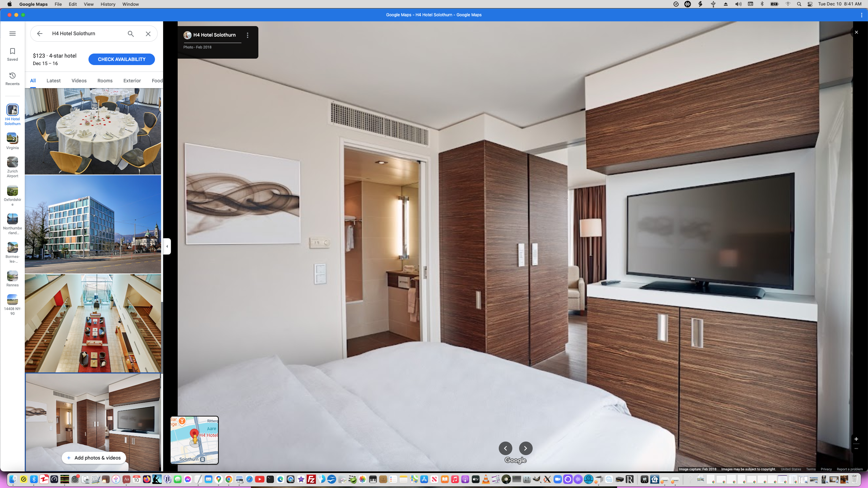Clear the H4 Hotel Solothurn search query
The image size is (868, 488).
pyautogui.click(x=148, y=34)
